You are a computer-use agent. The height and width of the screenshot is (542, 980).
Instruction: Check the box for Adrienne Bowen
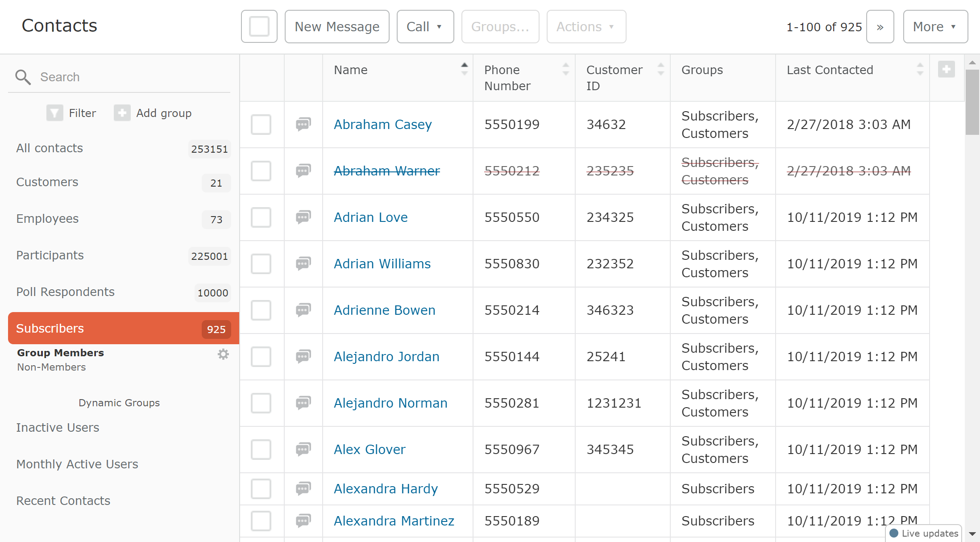click(x=261, y=310)
